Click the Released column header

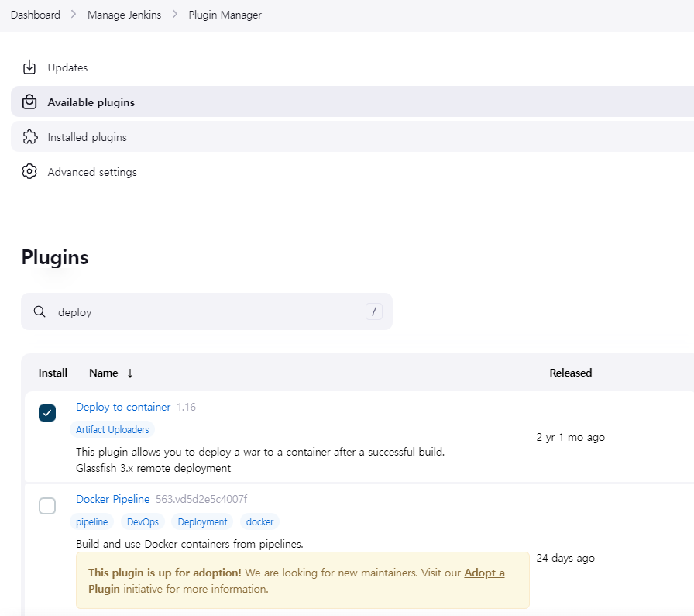click(571, 373)
